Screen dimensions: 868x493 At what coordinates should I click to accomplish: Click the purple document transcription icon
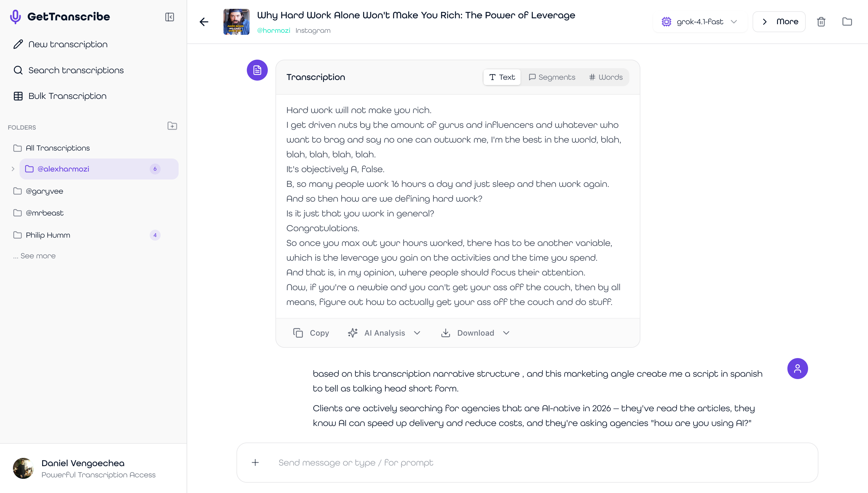tap(257, 70)
